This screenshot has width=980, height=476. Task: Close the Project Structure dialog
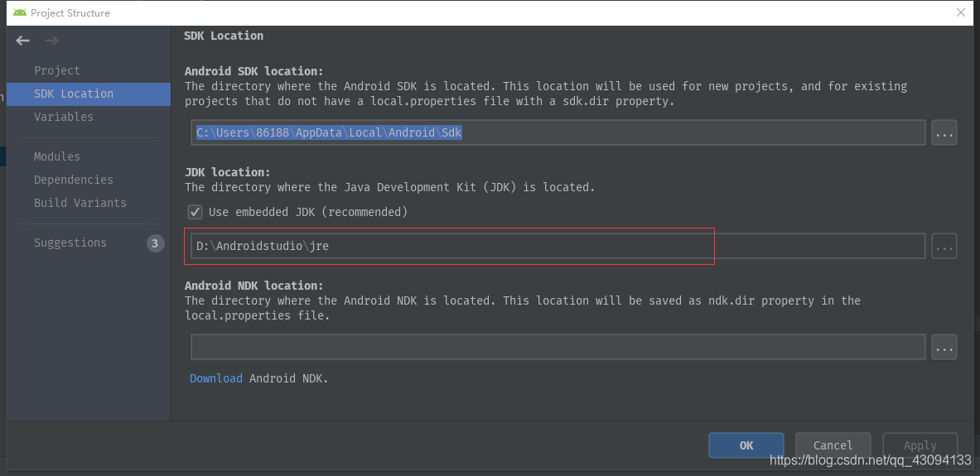pos(961,12)
